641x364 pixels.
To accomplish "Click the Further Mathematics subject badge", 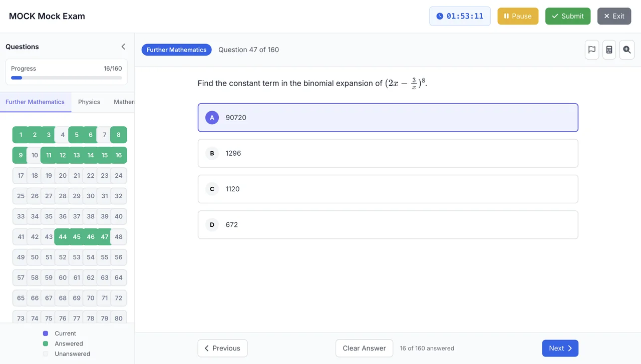I will pos(176,50).
